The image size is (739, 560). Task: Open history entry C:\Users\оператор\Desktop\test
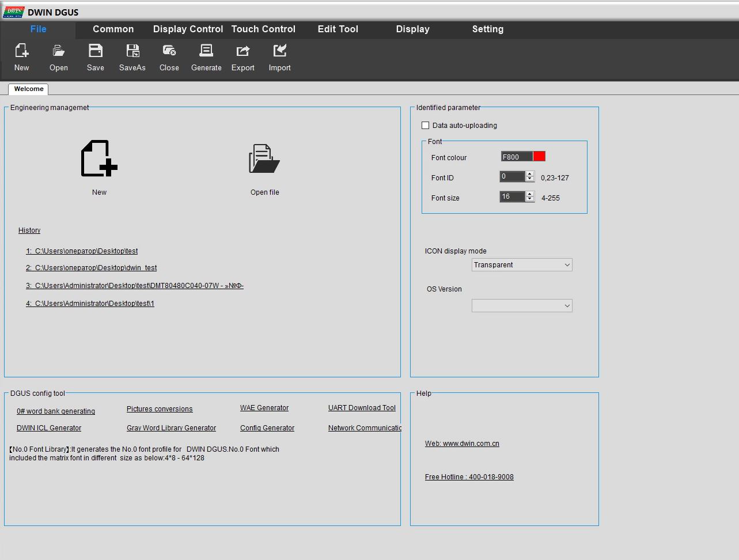82,251
